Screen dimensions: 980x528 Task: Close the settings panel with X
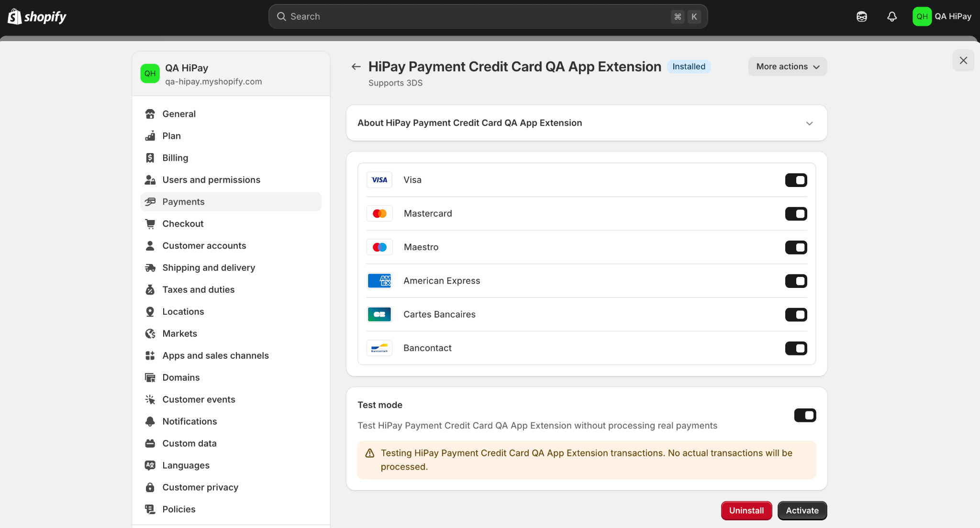pos(963,60)
